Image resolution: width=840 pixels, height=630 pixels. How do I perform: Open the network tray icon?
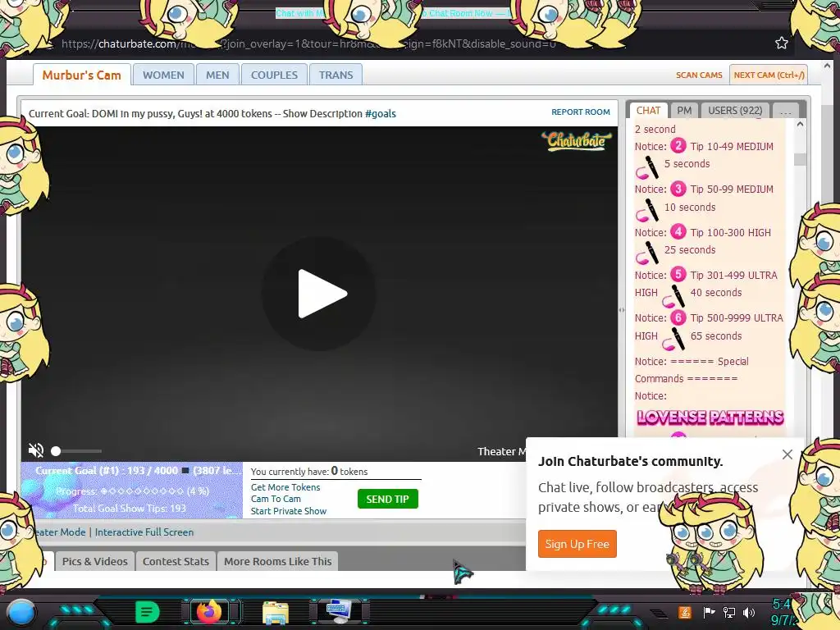coord(729,612)
